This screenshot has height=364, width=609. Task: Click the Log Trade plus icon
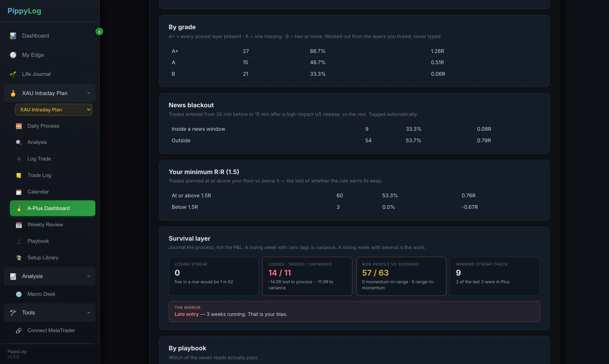(x=19, y=159)
